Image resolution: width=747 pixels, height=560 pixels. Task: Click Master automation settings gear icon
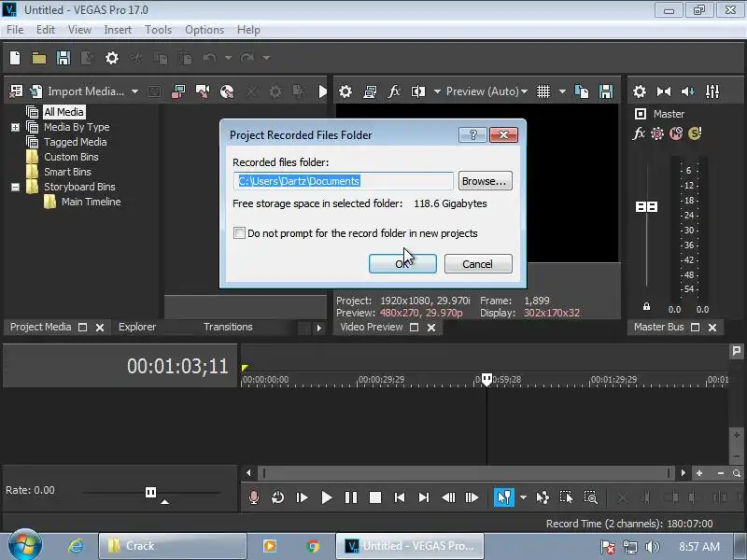coord(657,133)
